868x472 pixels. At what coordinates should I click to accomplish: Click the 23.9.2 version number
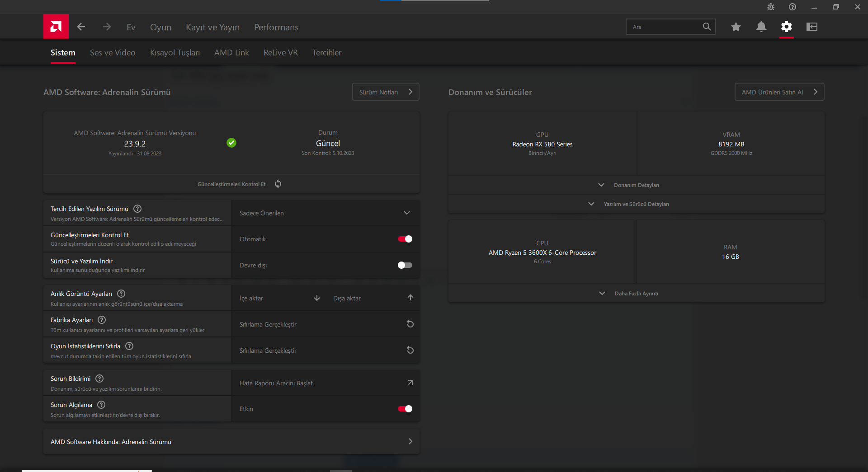point(135,144)
